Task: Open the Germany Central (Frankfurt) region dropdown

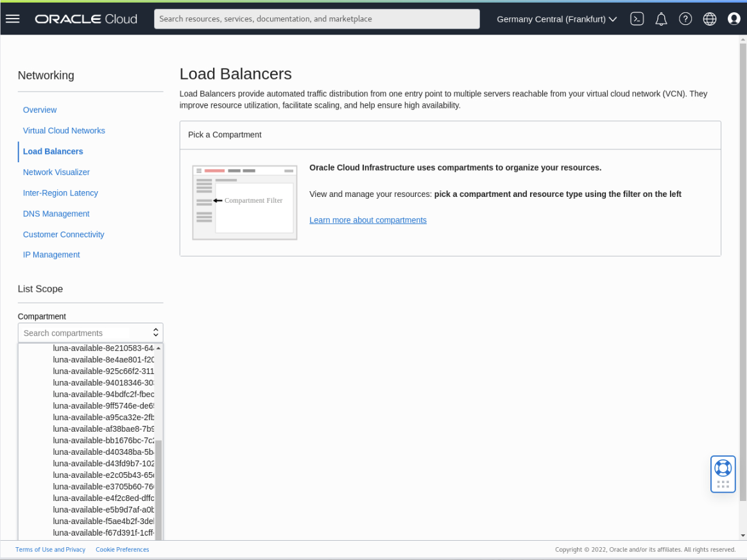Action: (x=555, y=19)
